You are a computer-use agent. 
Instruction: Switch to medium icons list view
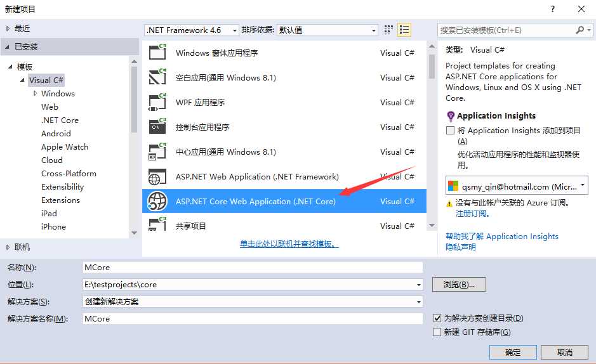point(404,30)
